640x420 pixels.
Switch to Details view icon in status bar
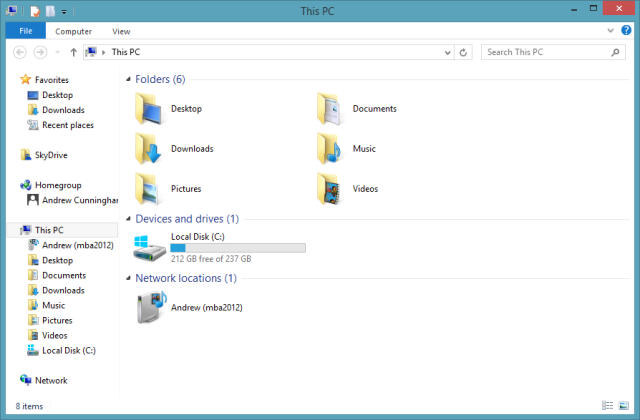coord(607,406)
